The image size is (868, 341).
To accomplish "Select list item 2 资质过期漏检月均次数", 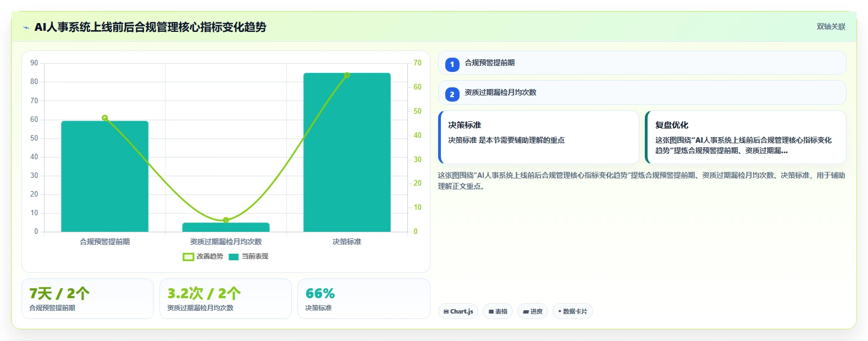I will click(642, 93).
